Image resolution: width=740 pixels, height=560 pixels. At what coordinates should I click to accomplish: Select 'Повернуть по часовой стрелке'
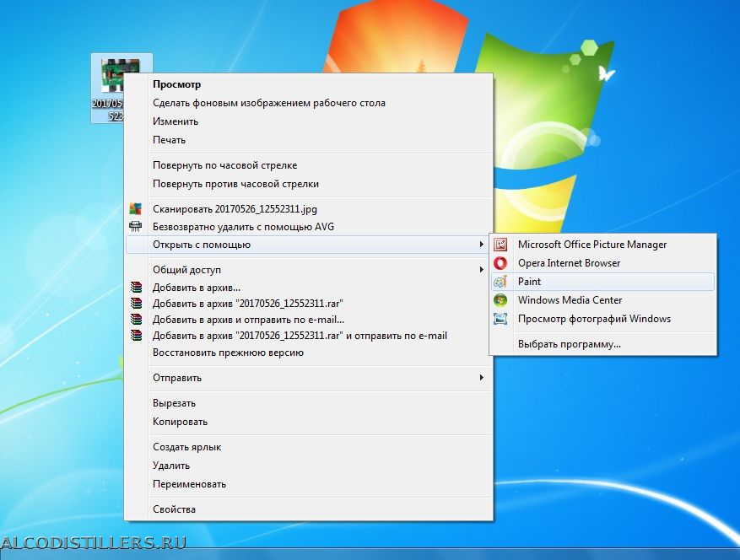tap(224, 165)
